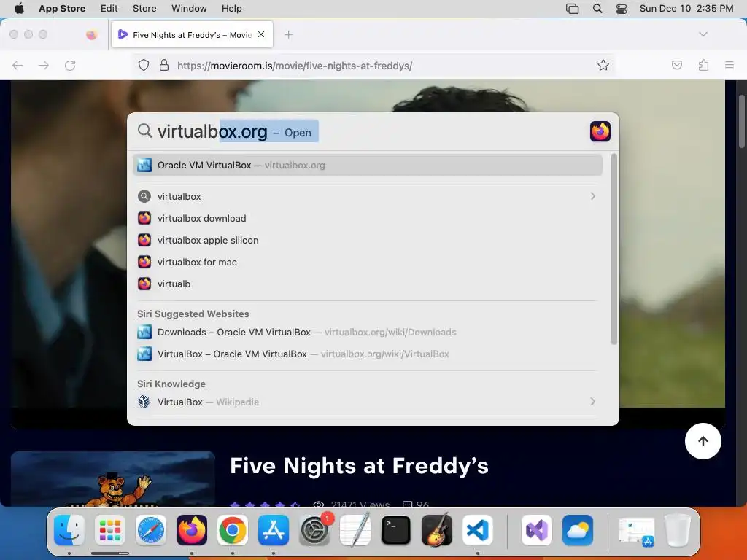
Task: Open Trash from the Dock
Action: (x=678, y=530)
